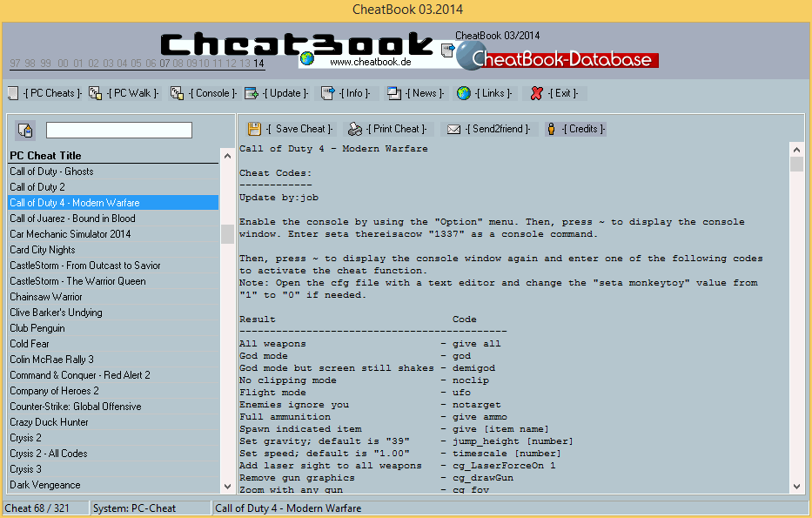
Task: Open the News label
Action: [425, 93]
